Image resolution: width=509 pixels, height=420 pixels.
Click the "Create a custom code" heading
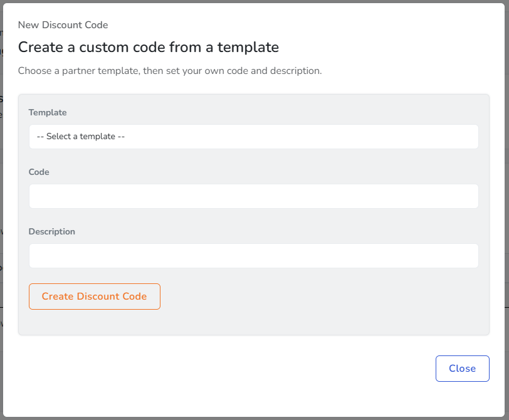(x=148, y=47)
